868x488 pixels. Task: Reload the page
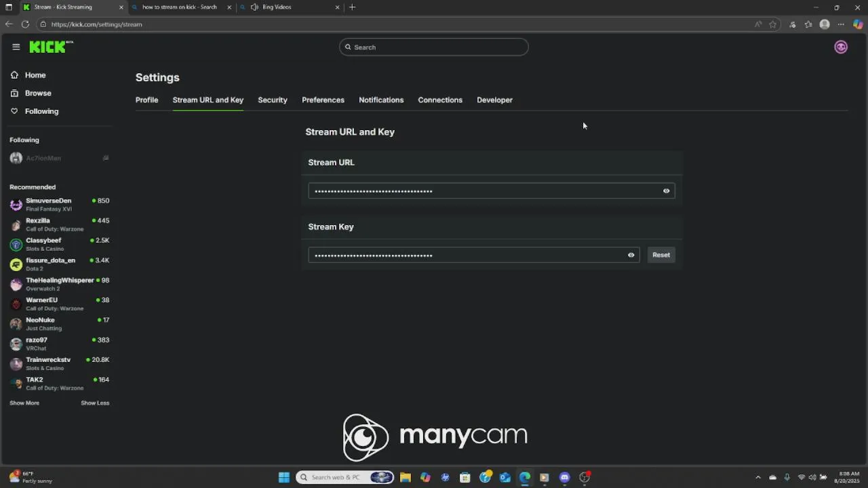pyautogui.click(x=25, y=24)
